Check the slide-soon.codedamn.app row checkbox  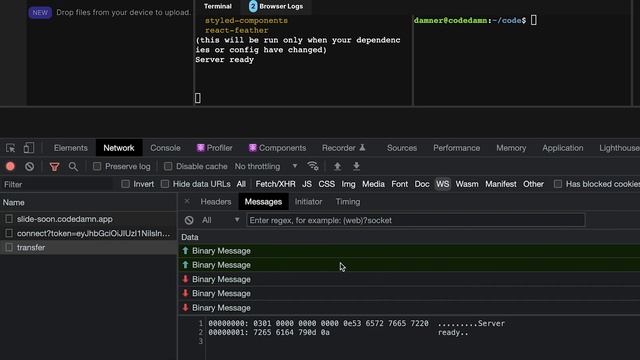[9, 219]
